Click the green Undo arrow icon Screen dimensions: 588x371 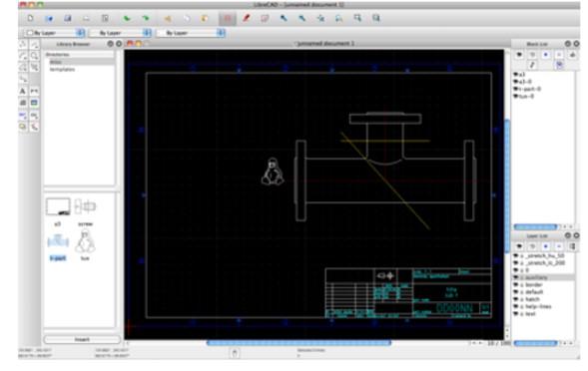click(127, 18)
